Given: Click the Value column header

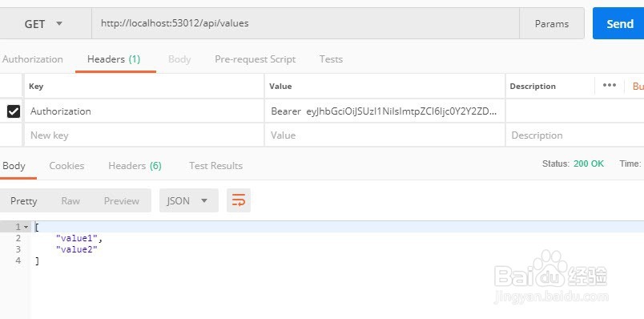Looking at the screenshot, I should pos(280,87).
